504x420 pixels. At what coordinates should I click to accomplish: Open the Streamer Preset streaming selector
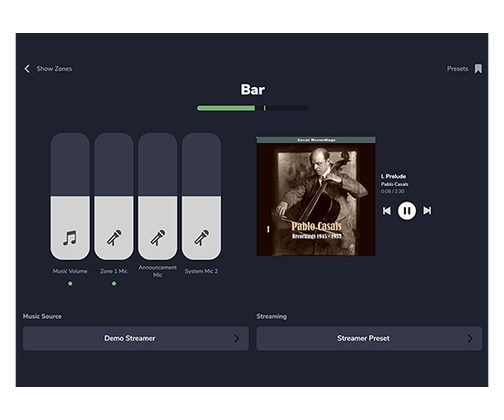tap(369, 338)
